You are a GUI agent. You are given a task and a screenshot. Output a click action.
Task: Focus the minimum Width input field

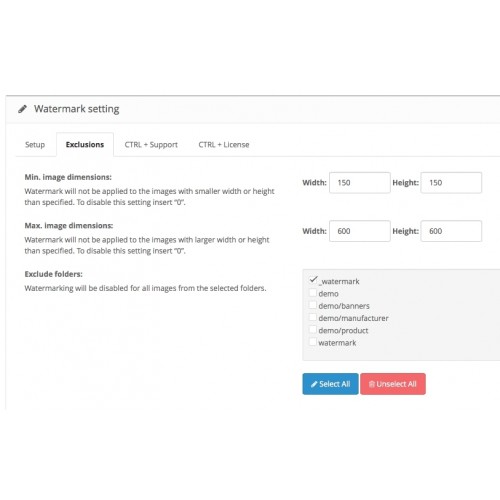click(360, 183)
